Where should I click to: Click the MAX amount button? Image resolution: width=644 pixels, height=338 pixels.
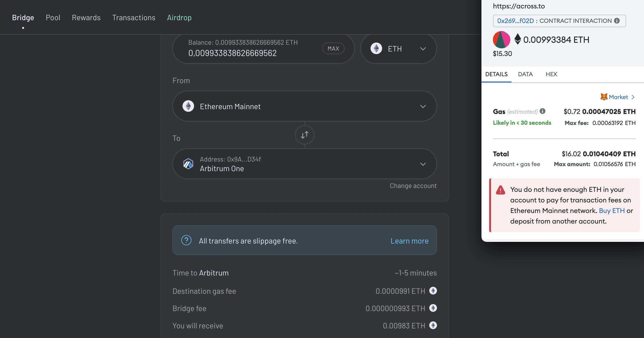[333, 49]
